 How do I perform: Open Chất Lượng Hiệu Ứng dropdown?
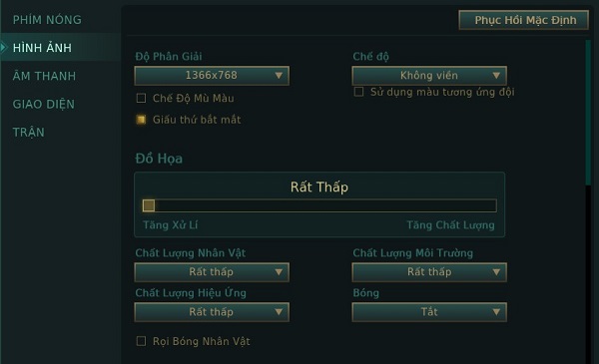tap(212, 312)
